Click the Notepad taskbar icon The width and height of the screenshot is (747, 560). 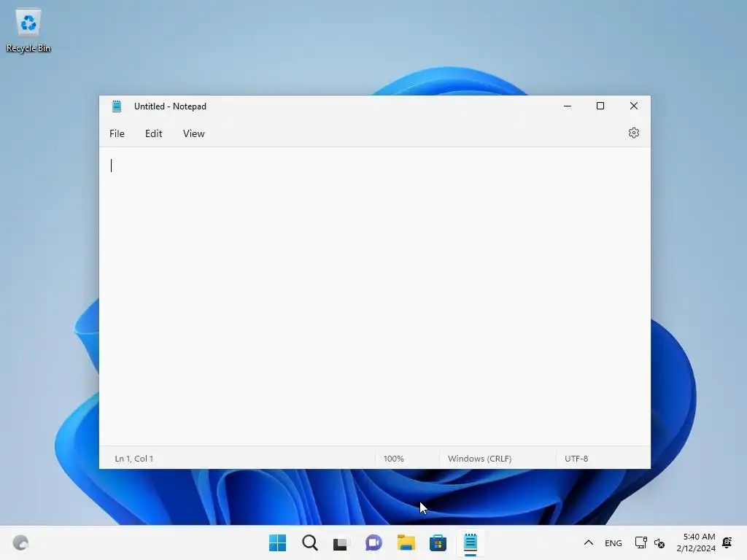click(x=471, y=542)
